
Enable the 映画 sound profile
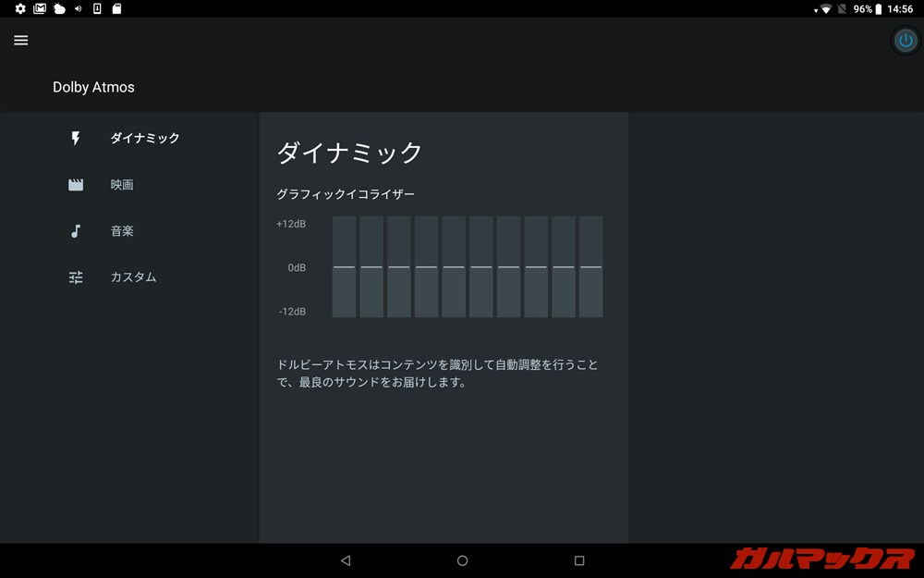pyautogui.click(x=123, y=184)
